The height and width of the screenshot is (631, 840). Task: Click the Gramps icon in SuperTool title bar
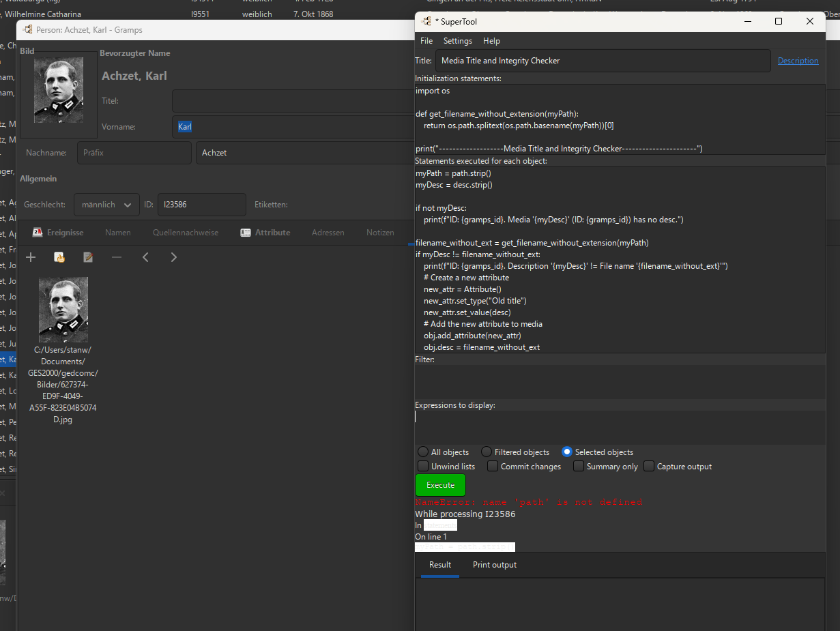426,21
